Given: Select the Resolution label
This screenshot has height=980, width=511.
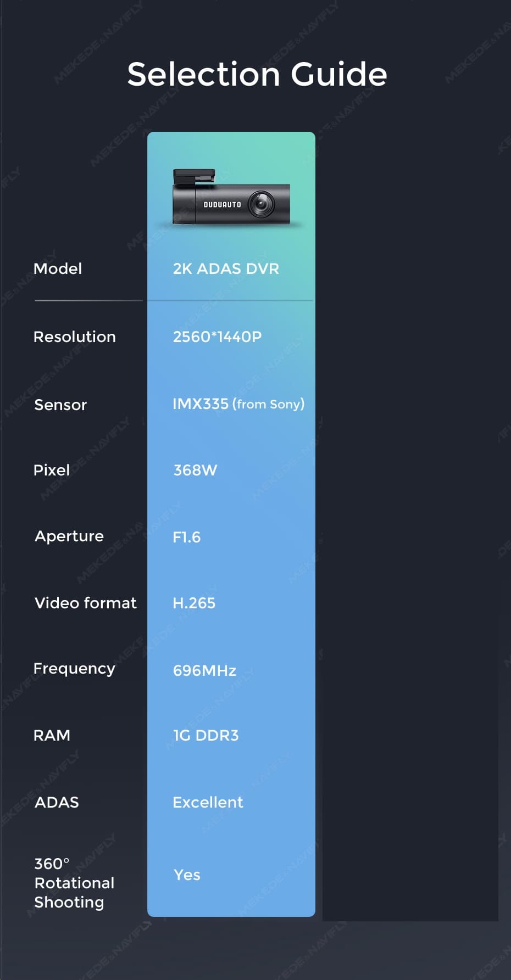Looking at the screenshot, I should point(75,337).
